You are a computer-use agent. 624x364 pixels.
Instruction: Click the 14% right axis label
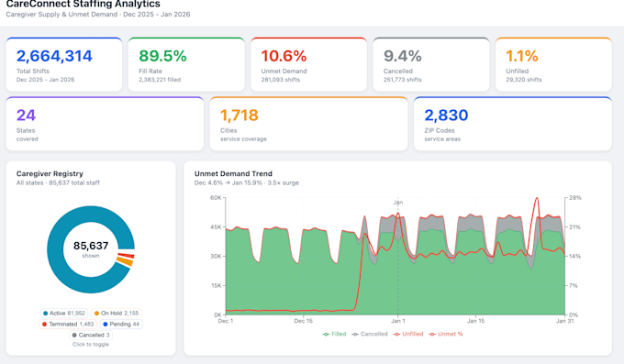point(575,256)
